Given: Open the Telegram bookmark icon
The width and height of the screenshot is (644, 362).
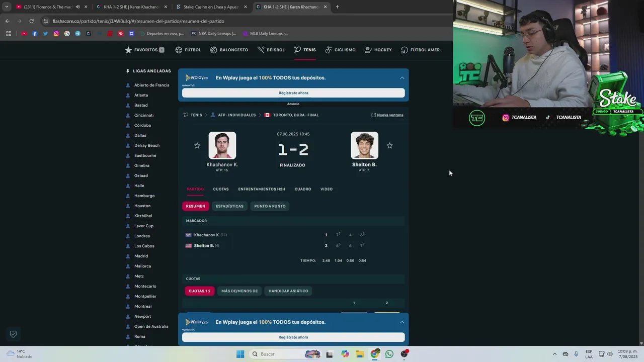Looking at the screenshot, I should click(77, 34).
